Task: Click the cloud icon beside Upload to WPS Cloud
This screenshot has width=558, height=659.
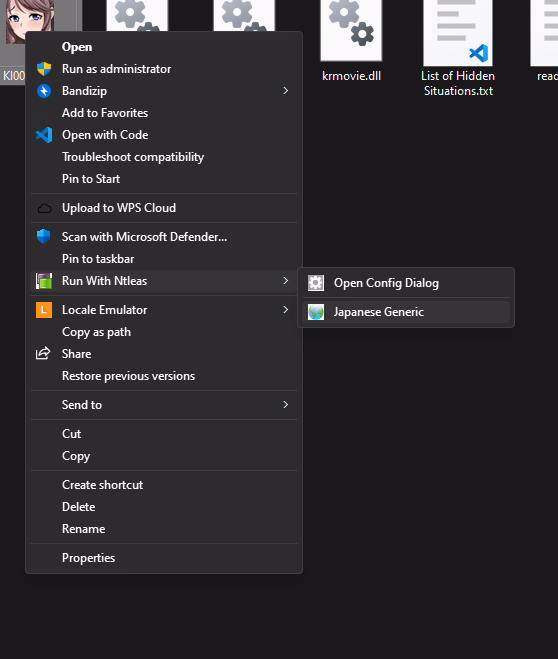Action: point(44,208)
